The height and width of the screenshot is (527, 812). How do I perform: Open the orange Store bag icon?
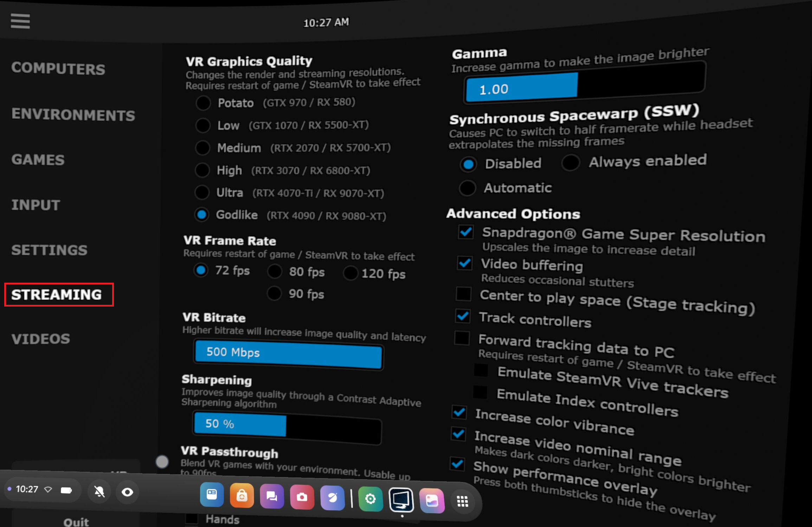[x=242, y=496]
